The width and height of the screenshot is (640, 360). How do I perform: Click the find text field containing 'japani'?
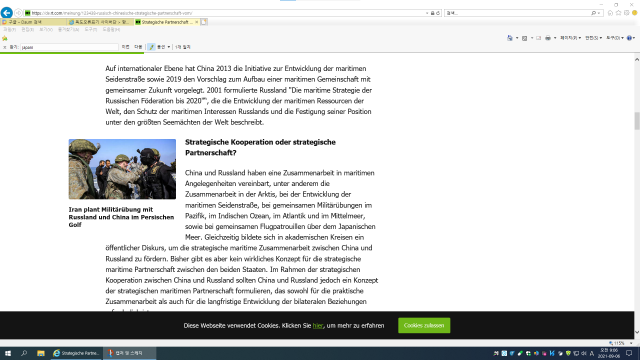(69, 47)
